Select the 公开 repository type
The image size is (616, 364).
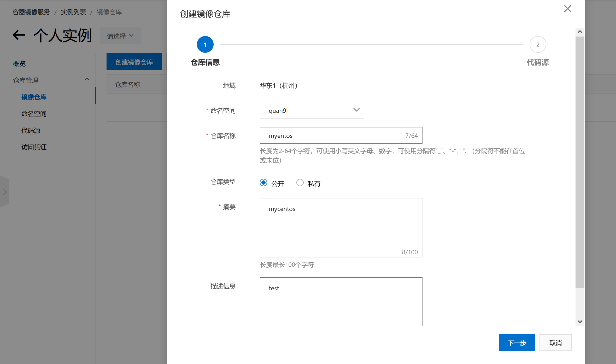click(263, 183)
